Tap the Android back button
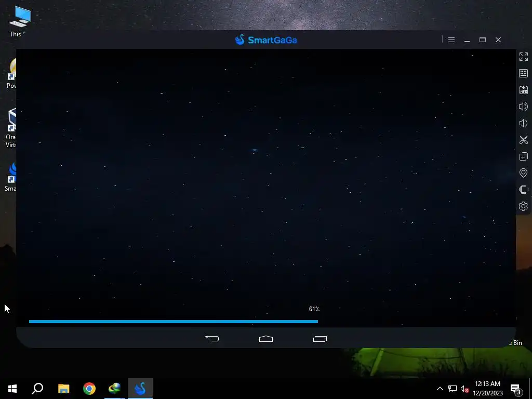The image size is (532, 399). click(212, 339)
